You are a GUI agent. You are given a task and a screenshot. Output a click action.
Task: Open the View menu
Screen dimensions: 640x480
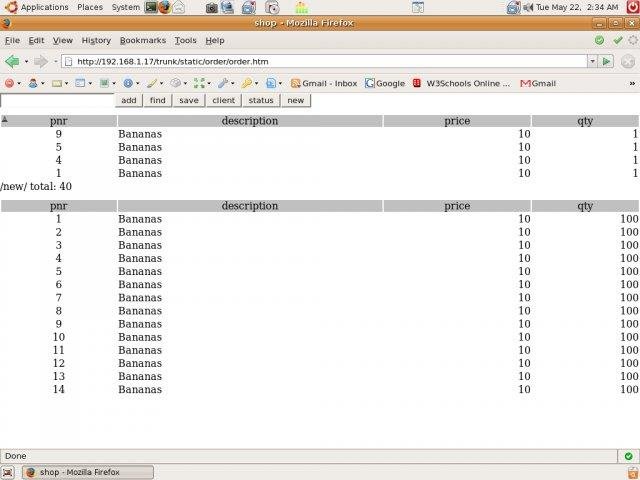63,40
